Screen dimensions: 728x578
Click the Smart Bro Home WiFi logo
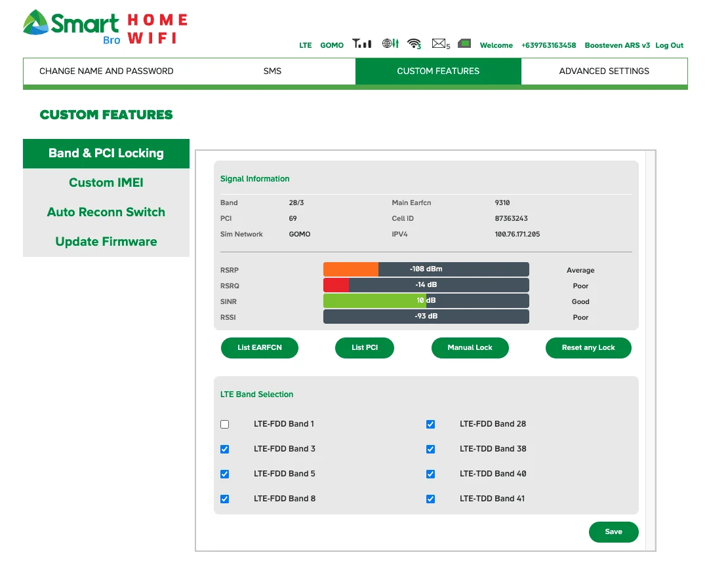click(x=106, y=28)
